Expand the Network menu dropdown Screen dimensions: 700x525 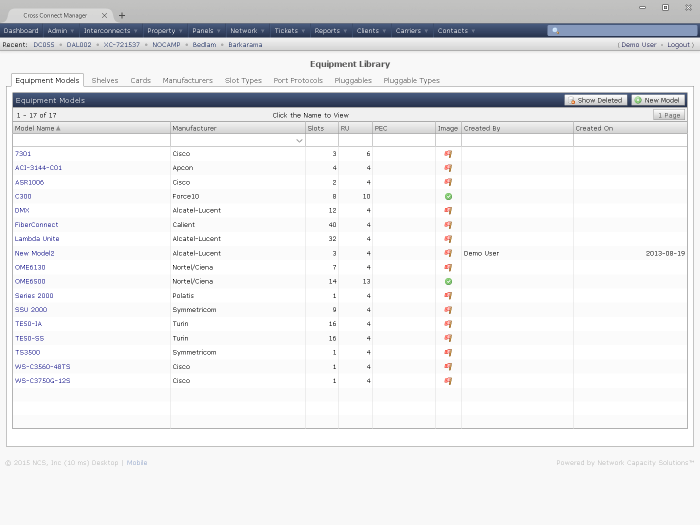click(246, 31)
